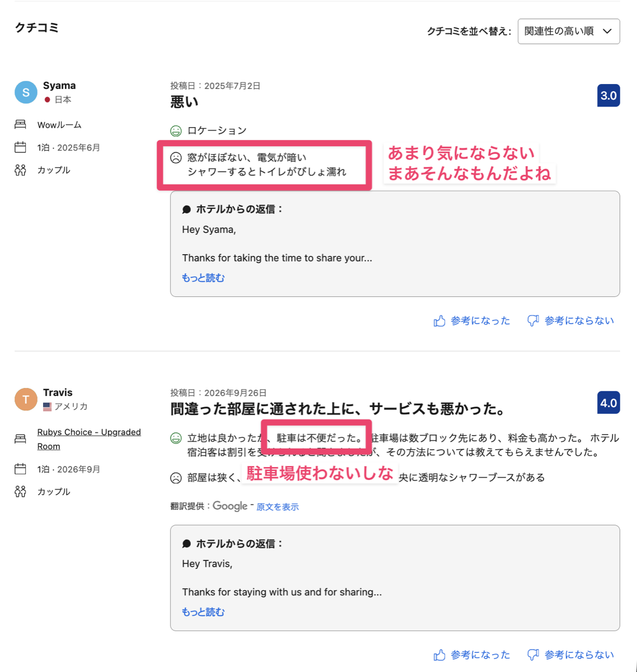This screenshot has height=672, width=637.
Task: Open the review sort order dropdown
Action: (x=569, y=31)
